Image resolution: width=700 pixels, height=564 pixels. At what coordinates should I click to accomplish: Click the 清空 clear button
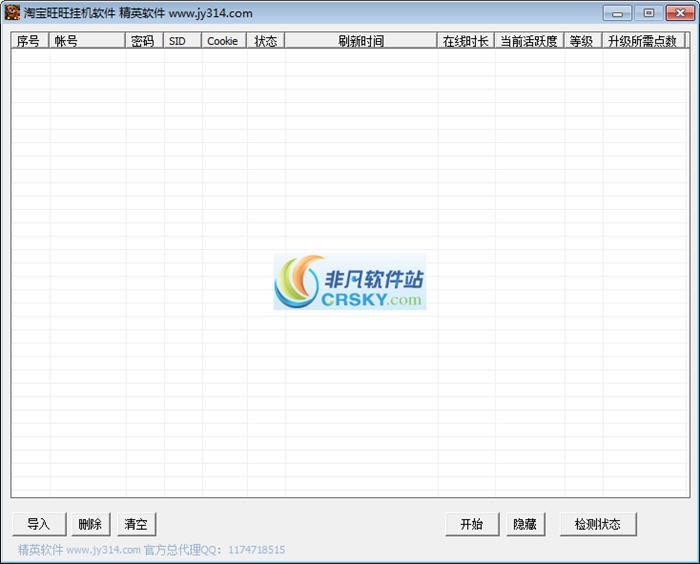tap(137, 524)
